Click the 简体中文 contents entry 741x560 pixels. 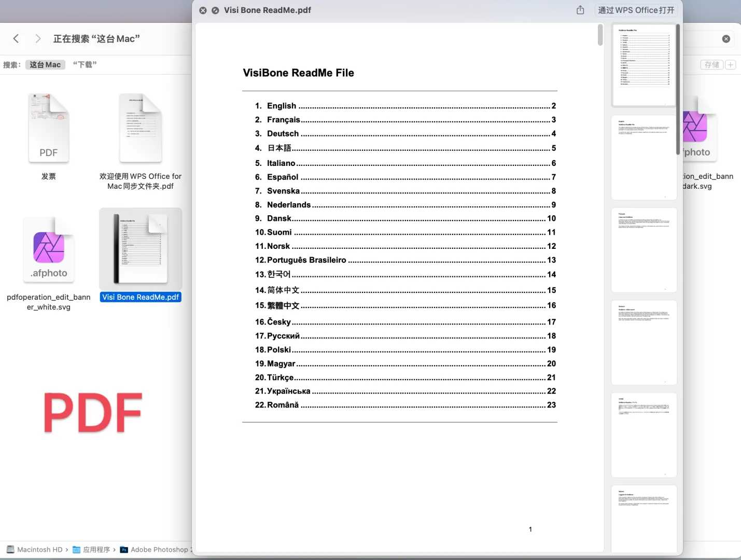(405, 290)
